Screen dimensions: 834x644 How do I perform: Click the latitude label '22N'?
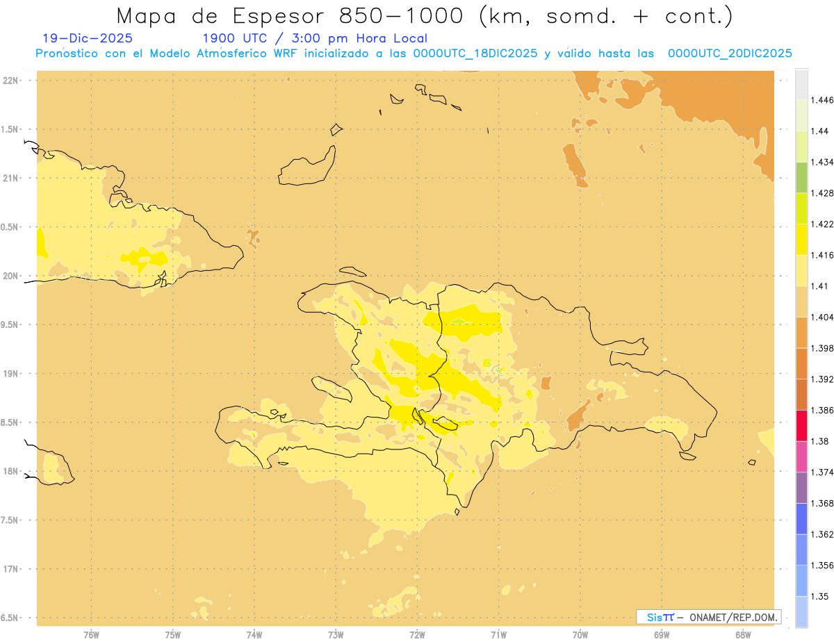pos(12,81)
